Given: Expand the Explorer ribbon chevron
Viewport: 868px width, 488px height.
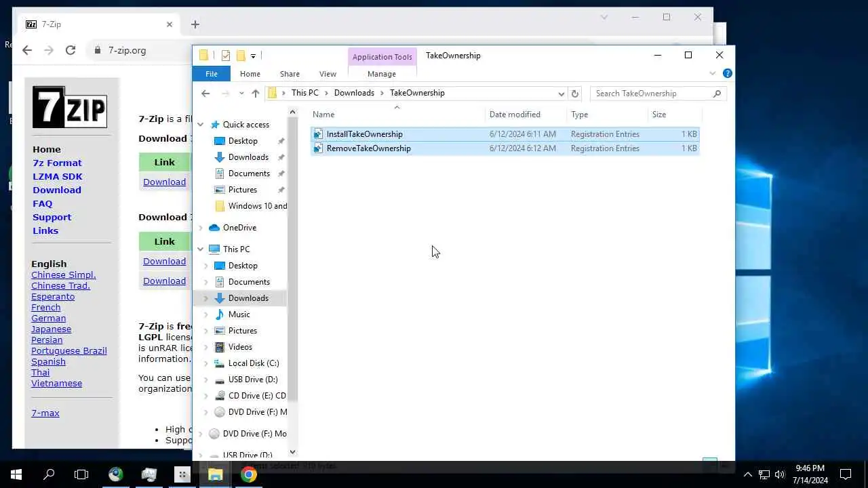Looking at the screenshot, I should click(713, 73).
